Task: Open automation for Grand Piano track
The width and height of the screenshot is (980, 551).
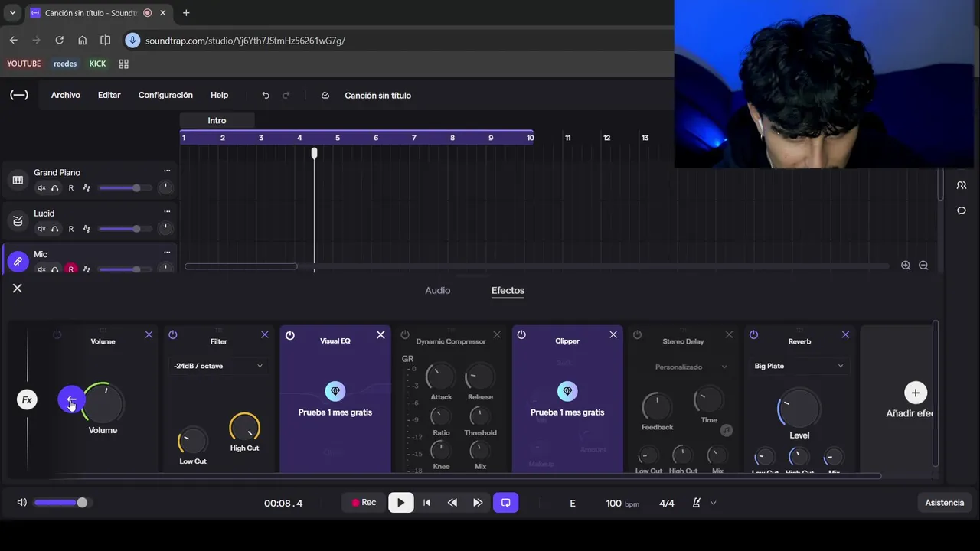Action: click(87, 188)
